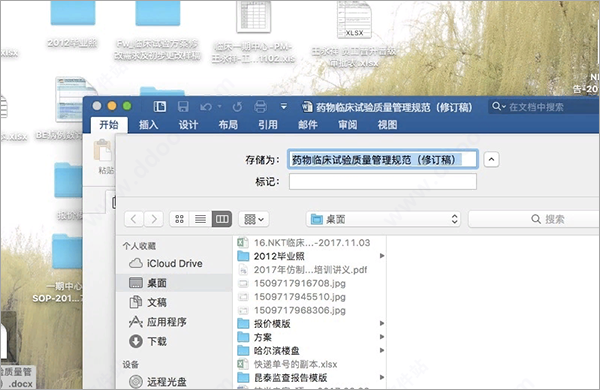Select 文稿 in sidebar
The width and height of the screenshot is (600, 390).
click(x=174, y=302)
